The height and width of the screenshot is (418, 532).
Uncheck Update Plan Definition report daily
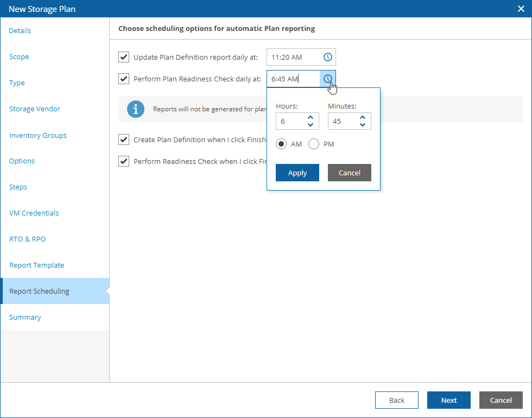(124, 57)
